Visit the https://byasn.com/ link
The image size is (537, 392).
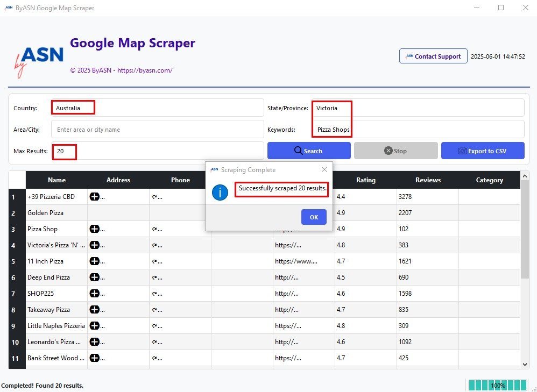145,70
